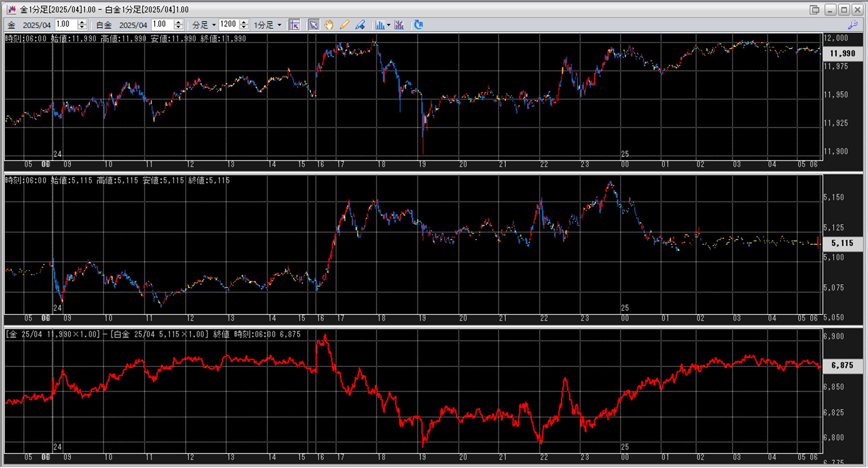Click the 1200 bar count input field
The height and width of the screenshot is (468, 868).
[229, 25]
